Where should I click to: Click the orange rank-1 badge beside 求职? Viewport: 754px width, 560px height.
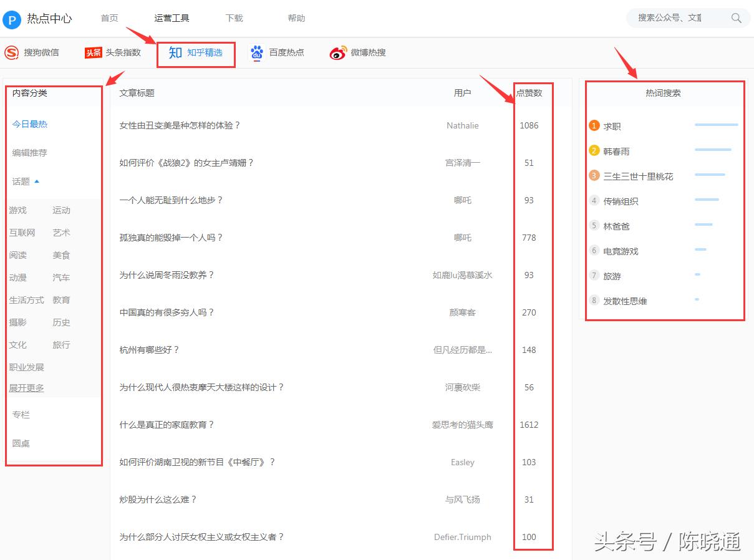tap(594, 126)
